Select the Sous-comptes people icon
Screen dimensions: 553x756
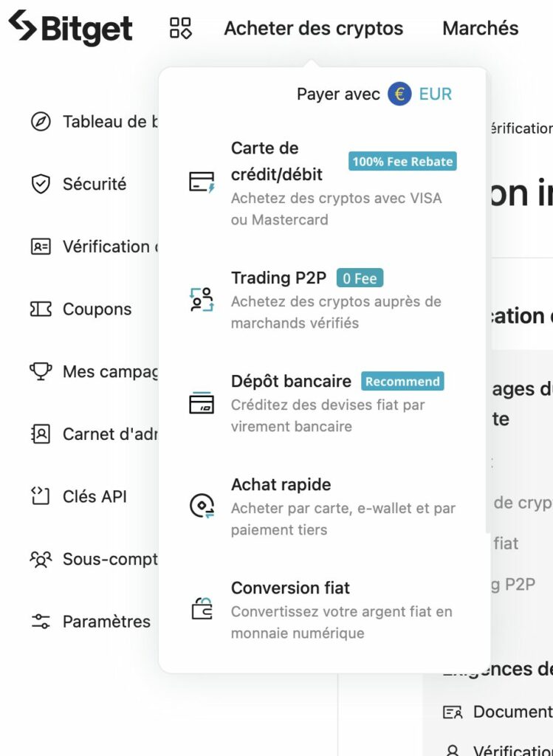click(39, 559)
